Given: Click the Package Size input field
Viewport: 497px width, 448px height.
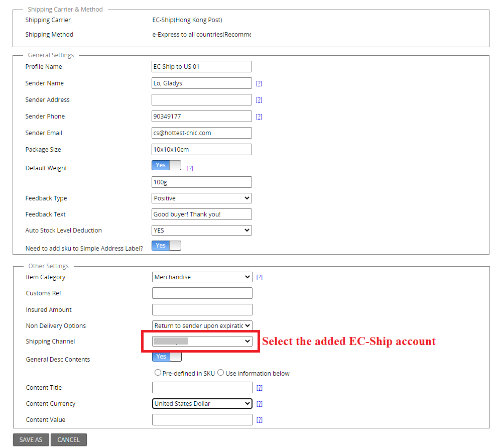Looking at the screenshot, I should [x=202, y=149].
